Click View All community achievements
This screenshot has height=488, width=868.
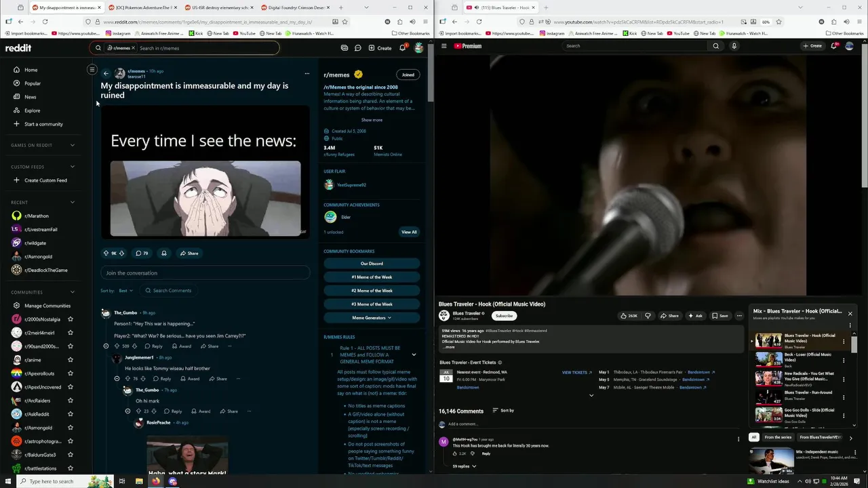(409, 232)
